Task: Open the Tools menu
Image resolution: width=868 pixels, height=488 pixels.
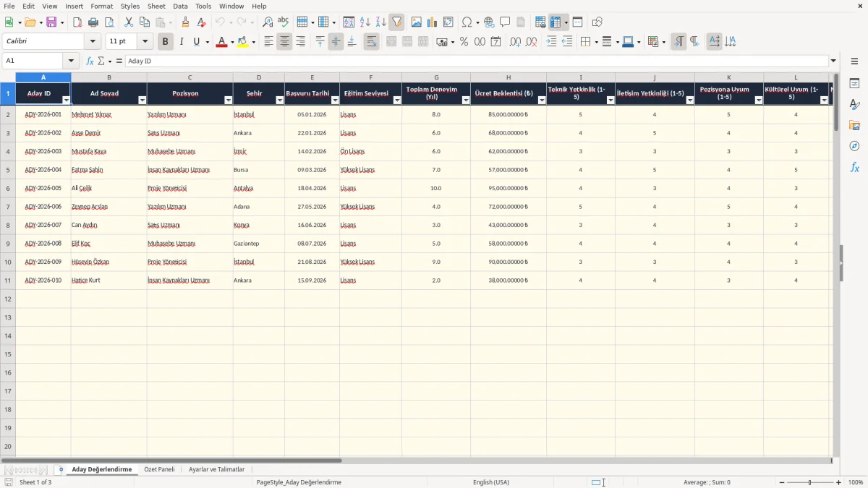Action: pos(203,6)
